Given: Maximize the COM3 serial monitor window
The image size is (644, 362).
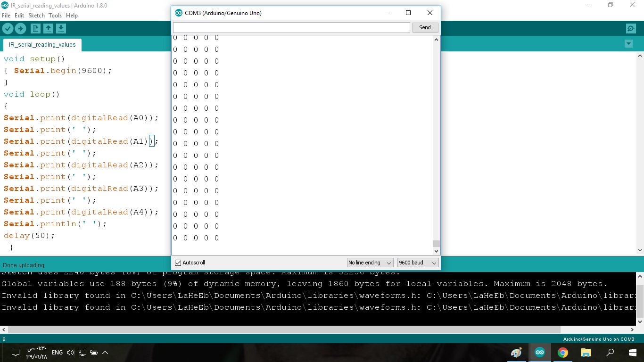Looking at the screenshot, I should [x=408, y=13].
